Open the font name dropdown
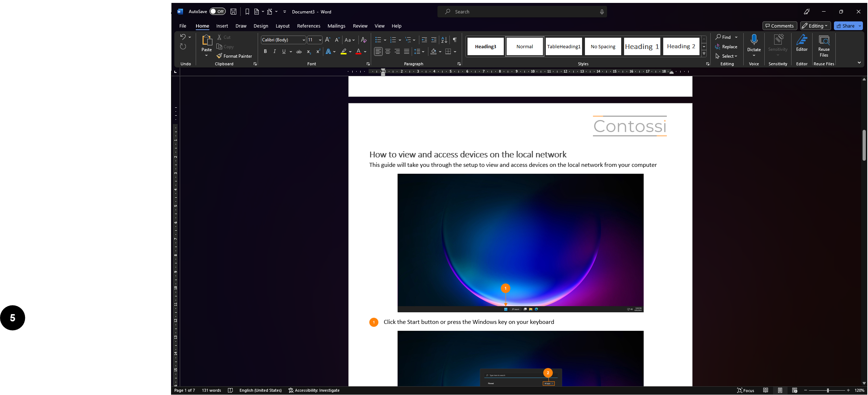868x395 pixels. (x=304, y=40)
